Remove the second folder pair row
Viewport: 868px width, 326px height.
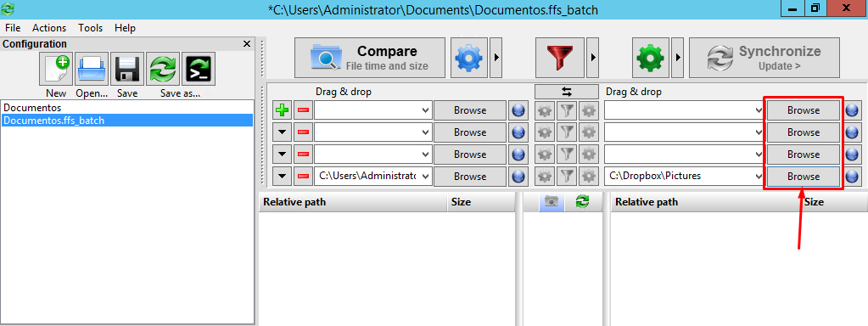[x=303, y=132]
